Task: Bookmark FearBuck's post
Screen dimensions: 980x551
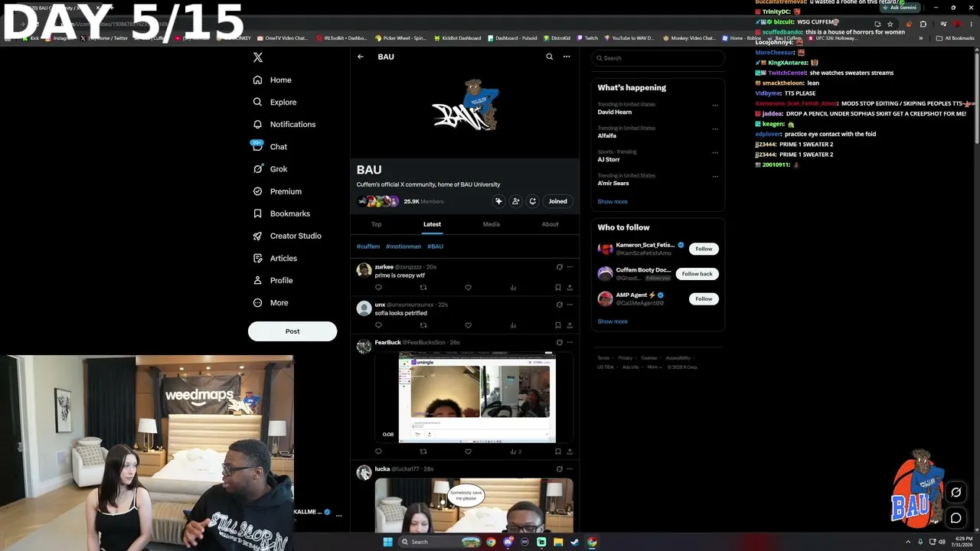Action: pyautogui.click(x=557, y=452)
